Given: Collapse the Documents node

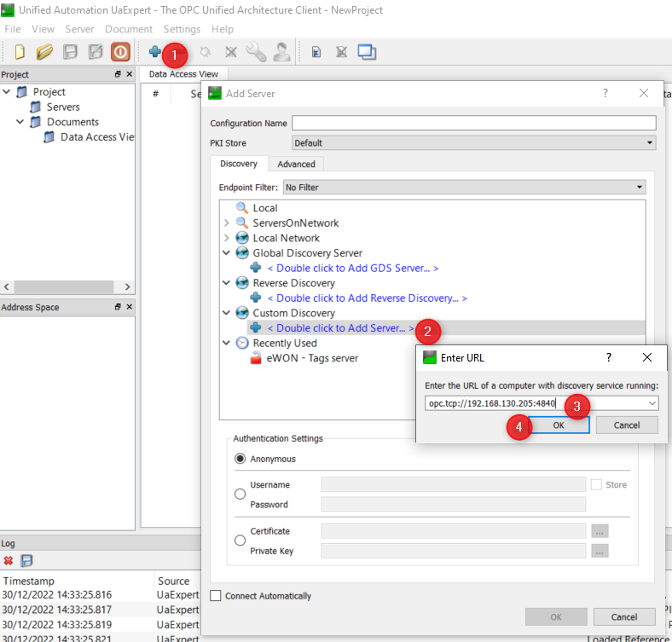Looking at the screenshot, I should point(20,122).
